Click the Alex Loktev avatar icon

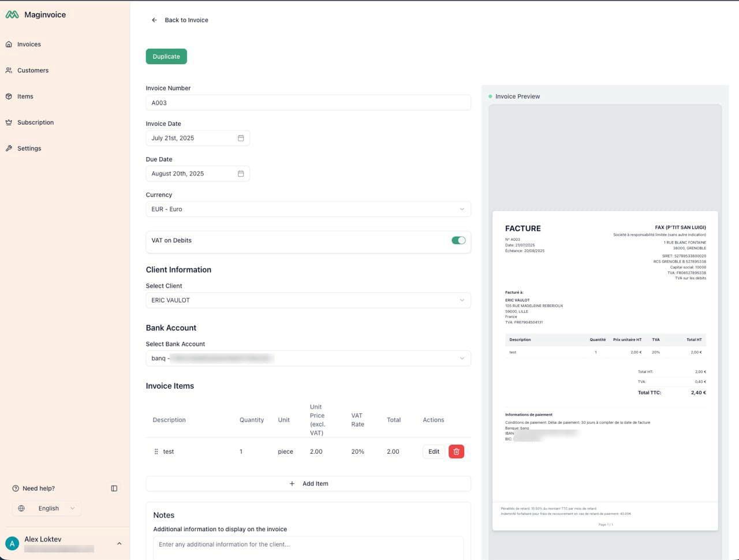point(12,544)
